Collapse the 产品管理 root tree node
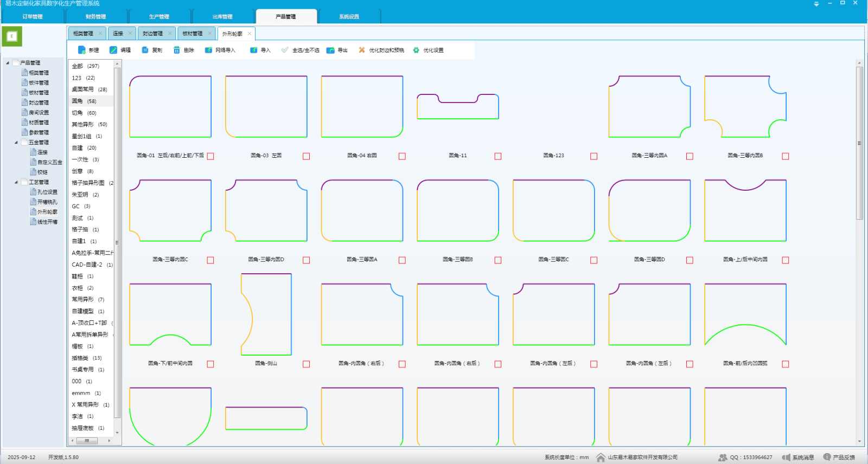This screenshot has width=868, height=464. pyautogui.click(x=8, y=63)
